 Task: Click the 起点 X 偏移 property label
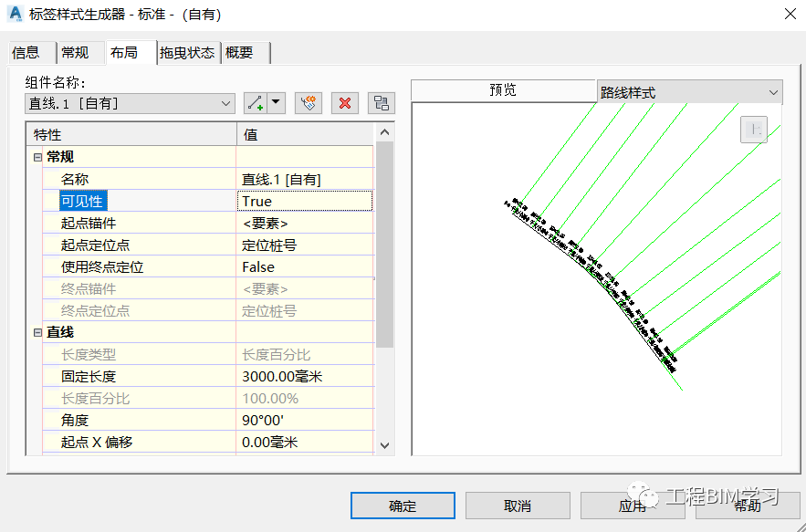click(x=97, y=442)
